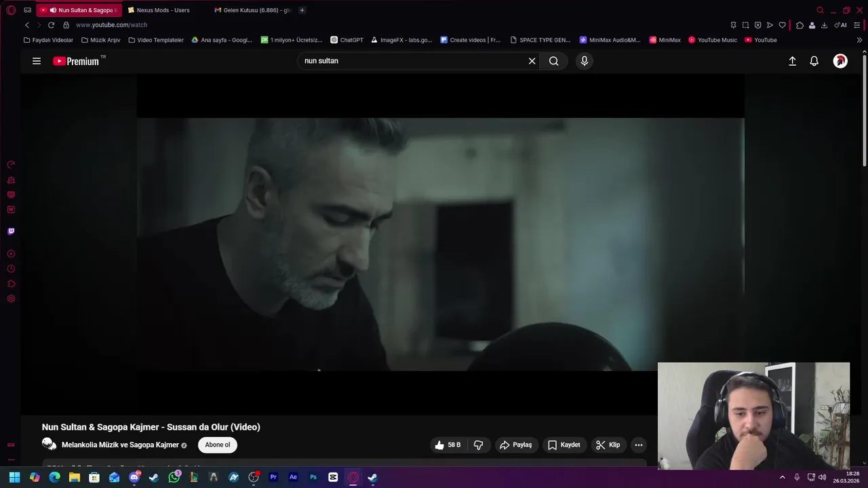Image resolution: width=868 pixels, height=488 pixels.
Task: Open WhatsApp from the taskbar
Action: point(174,477)
